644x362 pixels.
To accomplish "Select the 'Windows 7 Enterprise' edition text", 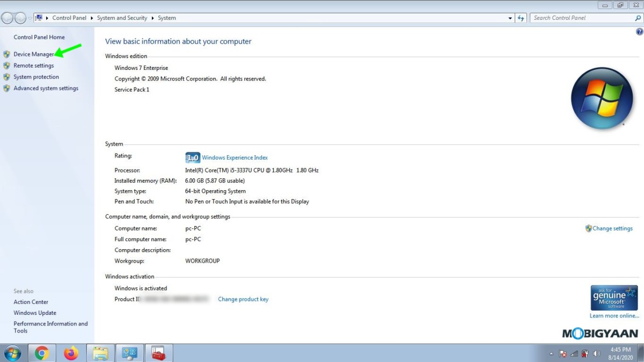I will pos(141,68).
